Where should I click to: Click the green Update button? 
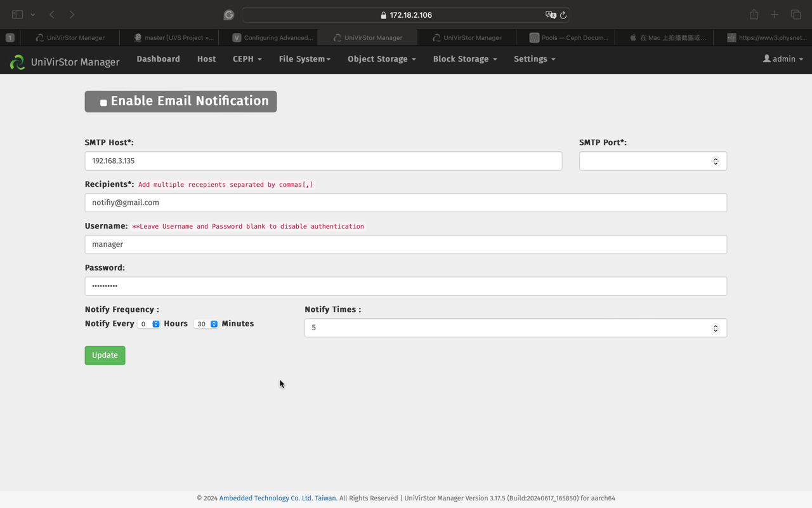click(x=105, y=355)
